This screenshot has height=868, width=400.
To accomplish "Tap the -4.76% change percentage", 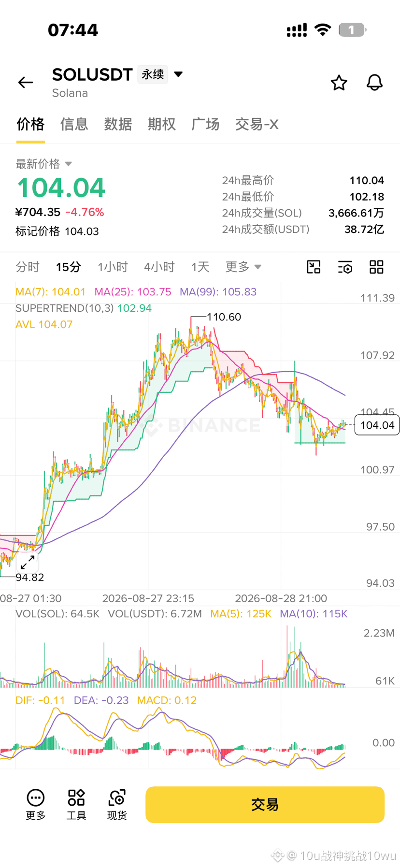I will pyautogui.click(x=85, y=212).
